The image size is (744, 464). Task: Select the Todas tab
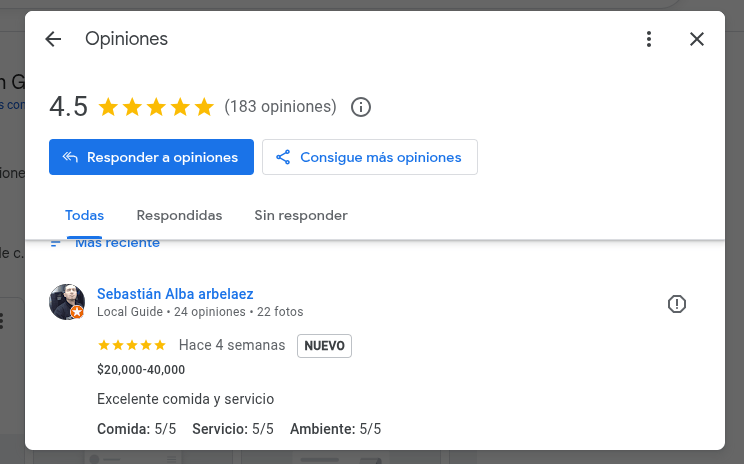pos(84,215)
